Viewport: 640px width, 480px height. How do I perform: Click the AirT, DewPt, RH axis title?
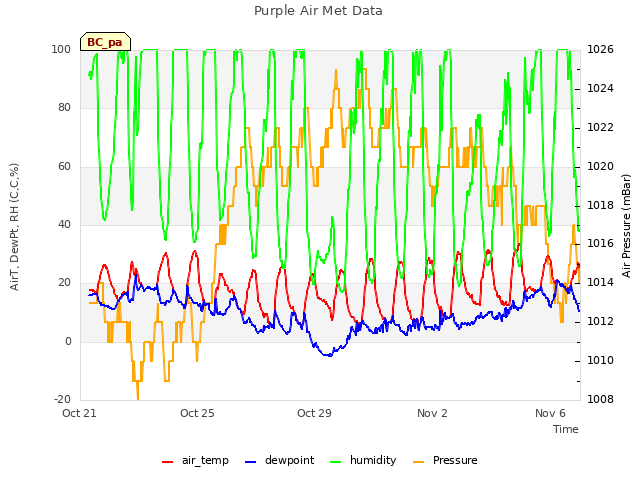pos(14,227)
